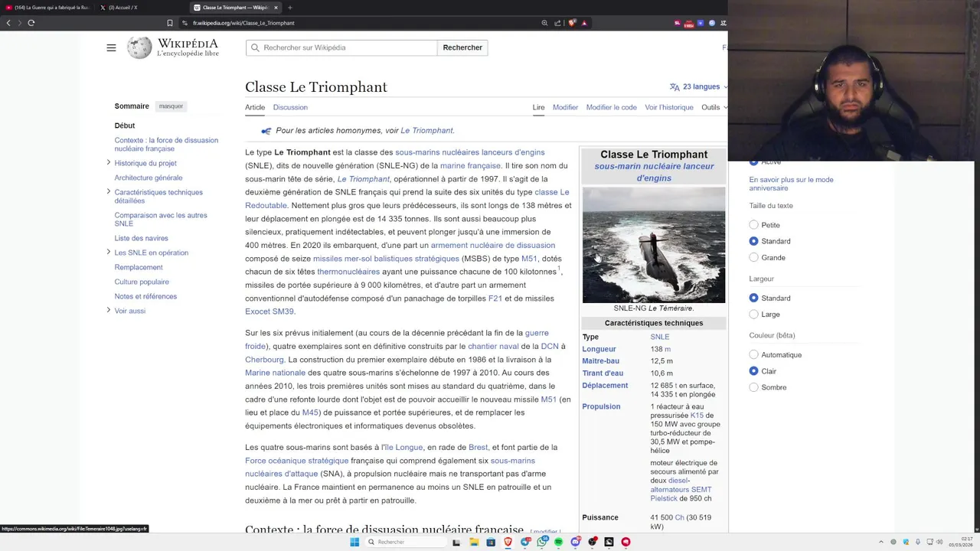Expand Les SNLE en opération section

pos(108,252)
